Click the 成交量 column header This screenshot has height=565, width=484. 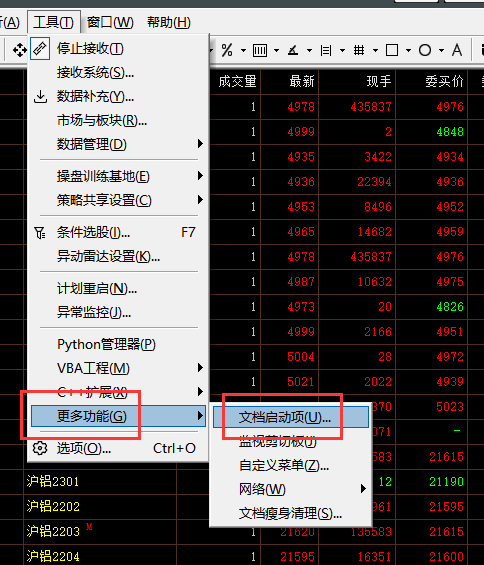pos(237,81)
